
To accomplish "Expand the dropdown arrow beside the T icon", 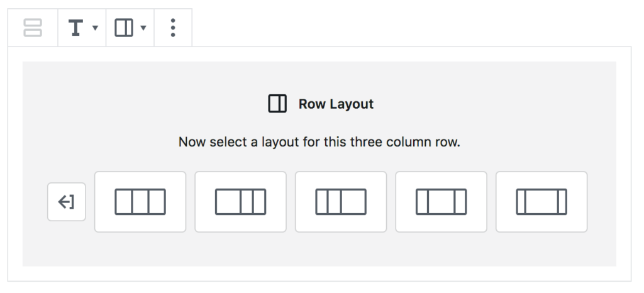I will (96, 28).
